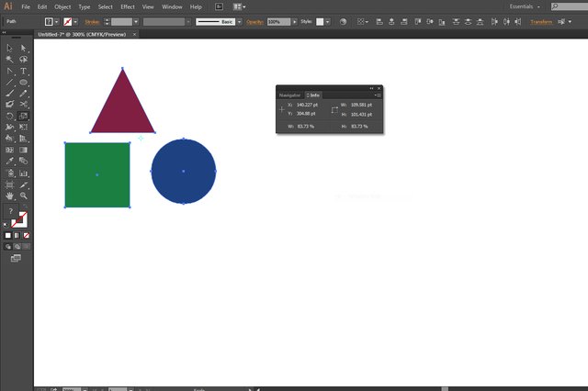The width and height of the screenshot is (588, 391).
Task: Open the Essentials workspace switcher
Action: tap(525, 6)
